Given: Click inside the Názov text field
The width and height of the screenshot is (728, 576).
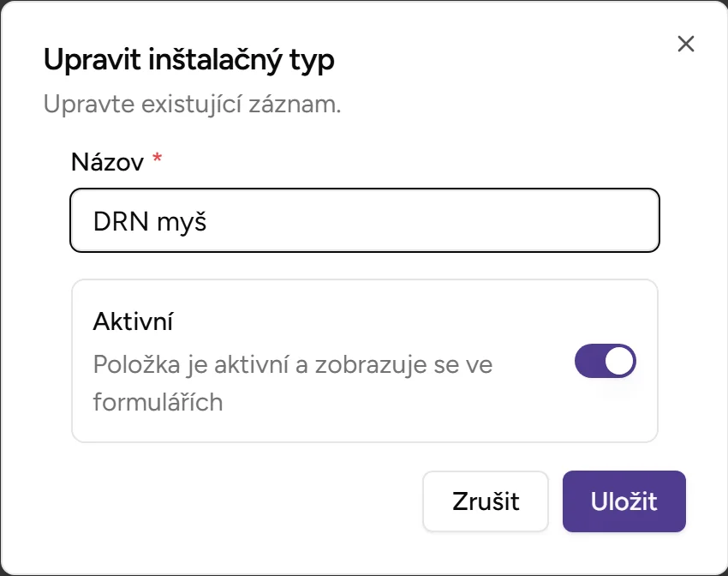Looking at the screenshot, I should pyautogui.click(x=364, y=220).
